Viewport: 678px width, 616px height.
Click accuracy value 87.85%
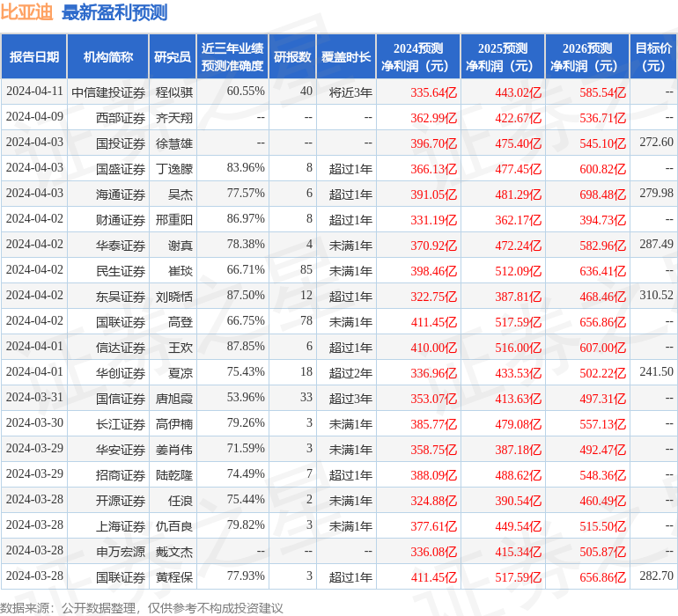coord(246,346)
